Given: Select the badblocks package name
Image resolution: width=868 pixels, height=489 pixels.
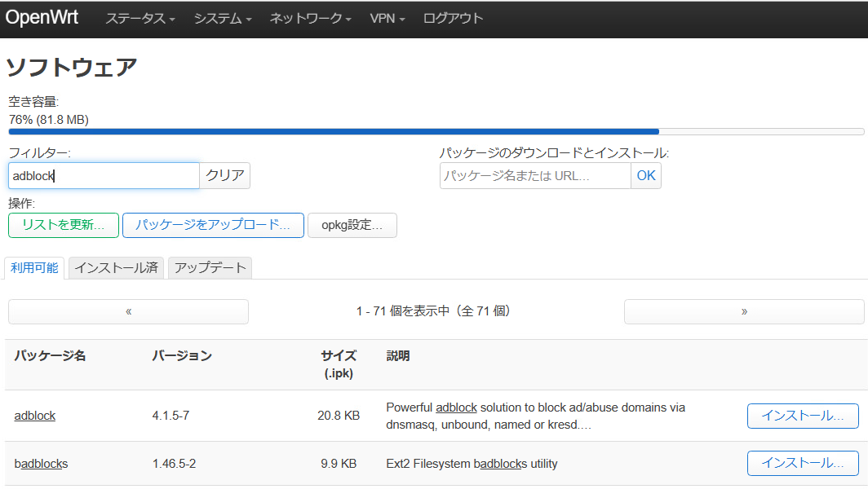Looking at the screenshot, I should tap(41, 464).
